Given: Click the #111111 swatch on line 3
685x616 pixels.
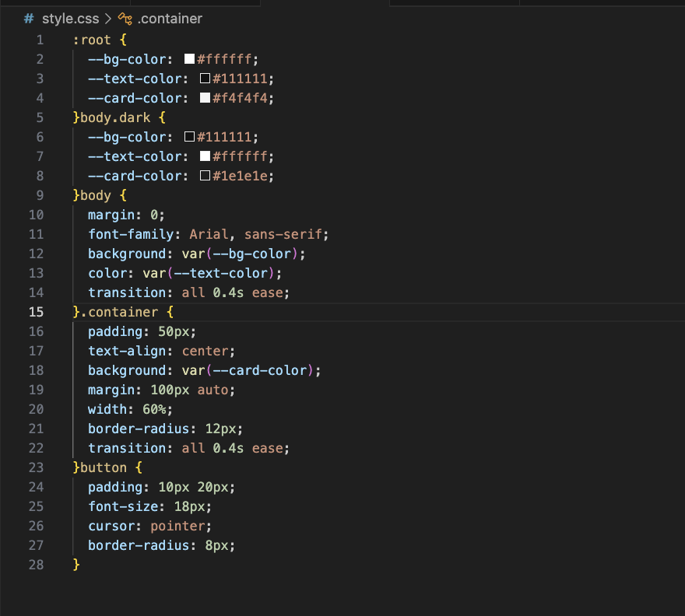Looking at the screenshot, I should pyautogui.click(x=205, y=79).
